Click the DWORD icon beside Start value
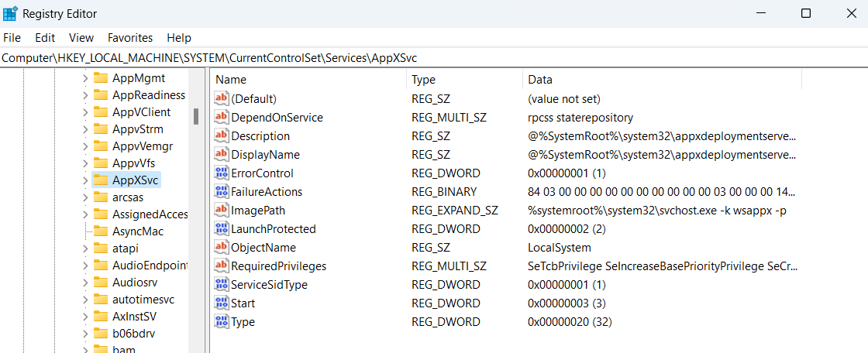Image resolution: width=868 pixels, height=353 pixels. (222, 303)
